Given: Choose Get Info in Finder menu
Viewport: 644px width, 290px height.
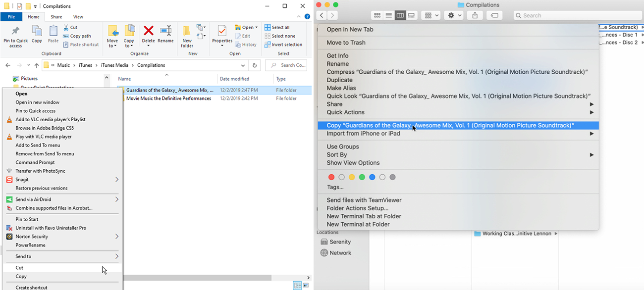Looking at the screenshot, I should point(337,56).
